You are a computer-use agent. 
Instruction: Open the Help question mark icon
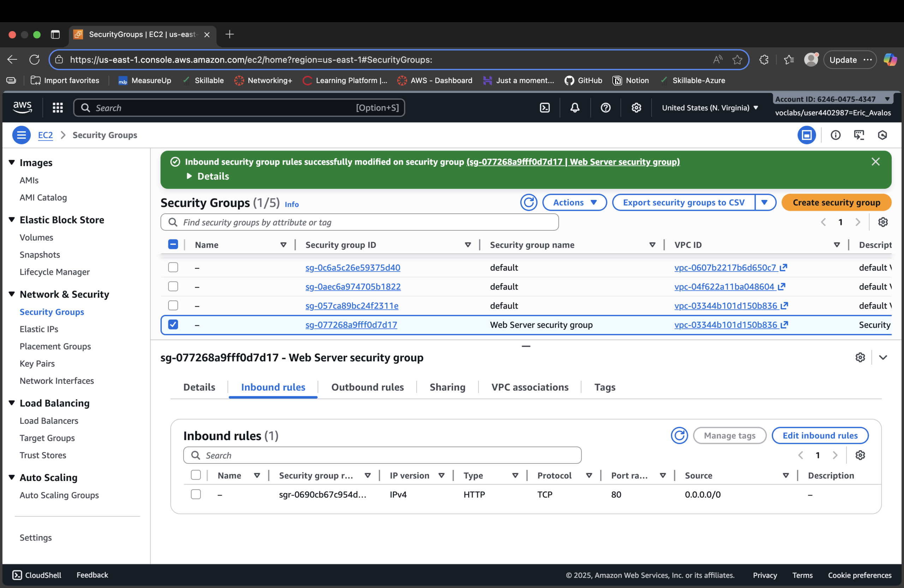pyautogui.click(x=606, y=107)
